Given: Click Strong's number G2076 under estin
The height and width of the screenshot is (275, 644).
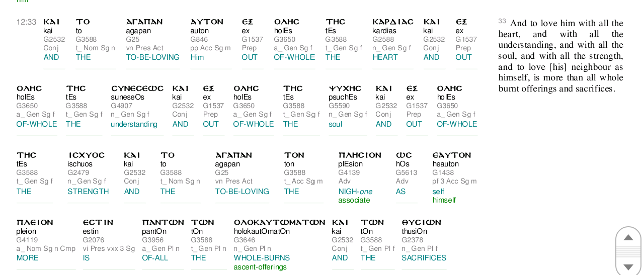Looking at the screenshot, I should click(94, 240).
